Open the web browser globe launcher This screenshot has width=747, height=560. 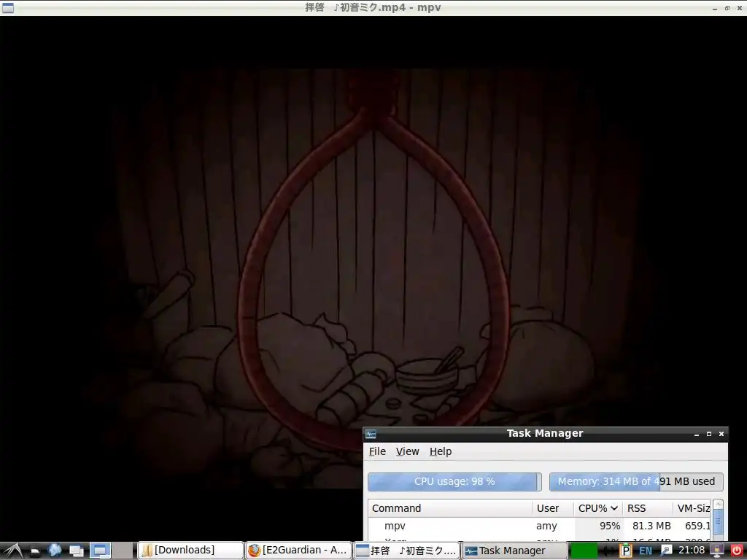point(55,551)
